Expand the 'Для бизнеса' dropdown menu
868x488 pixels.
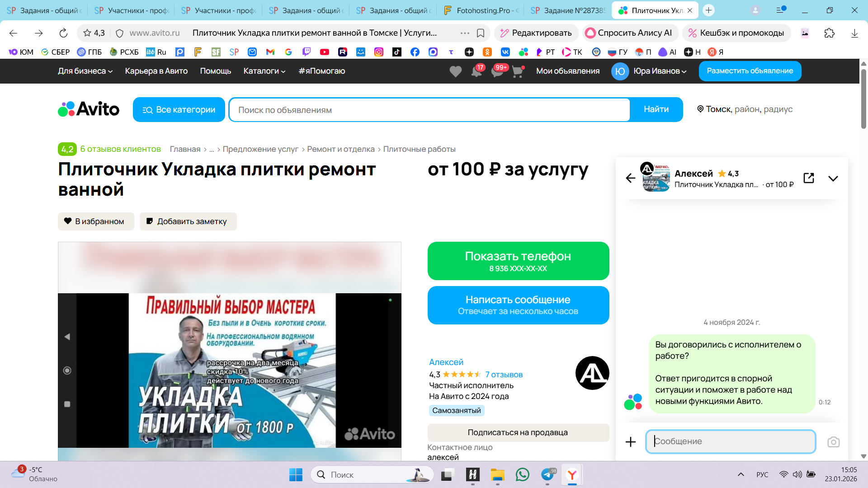click(85, 71)
